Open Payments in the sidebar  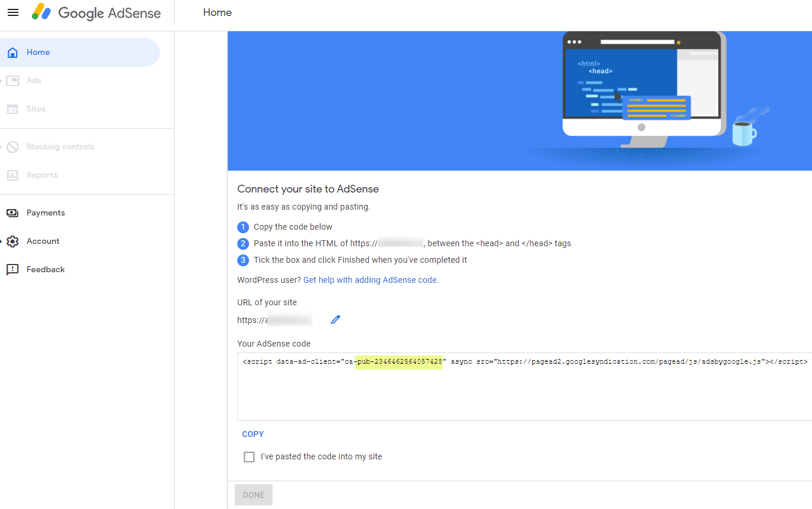[80, 213]
